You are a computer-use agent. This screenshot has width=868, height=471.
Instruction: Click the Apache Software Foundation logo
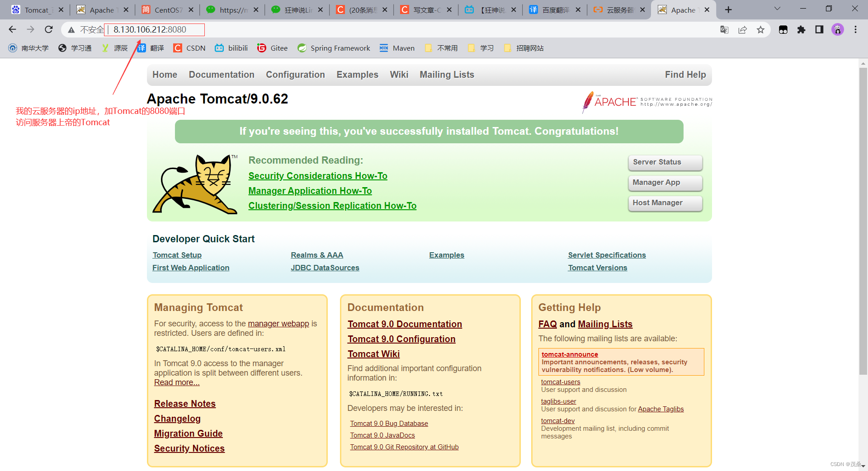[x=647, y=102]
